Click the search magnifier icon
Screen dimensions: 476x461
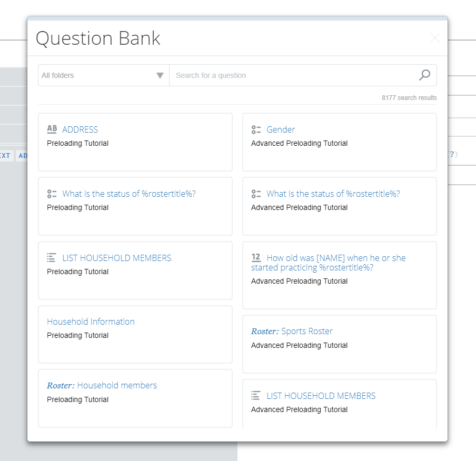(424, 75)
